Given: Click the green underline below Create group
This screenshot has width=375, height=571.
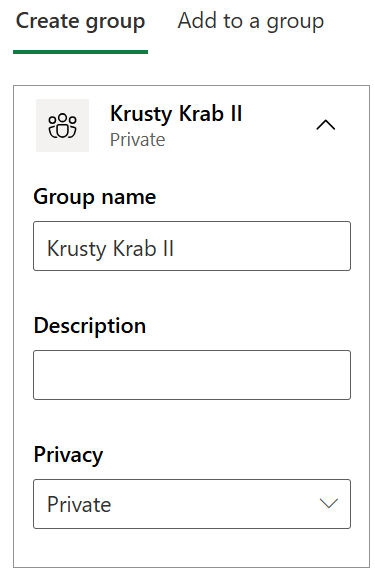Looking at the screenshot, I should click(x=80, y=52).
